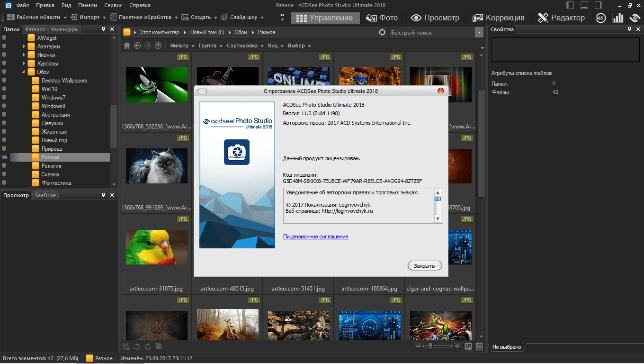Image resolution: width=644 pixels, height=364 pixels.
Task: Toggle easy-select marker next to Аватарки
Action: pyautogui.click(x=4, y=46)
